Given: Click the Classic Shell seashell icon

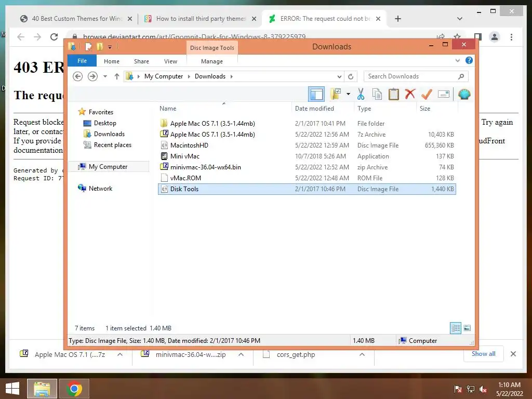Looking at the screenshot, I should click(464, 94).
